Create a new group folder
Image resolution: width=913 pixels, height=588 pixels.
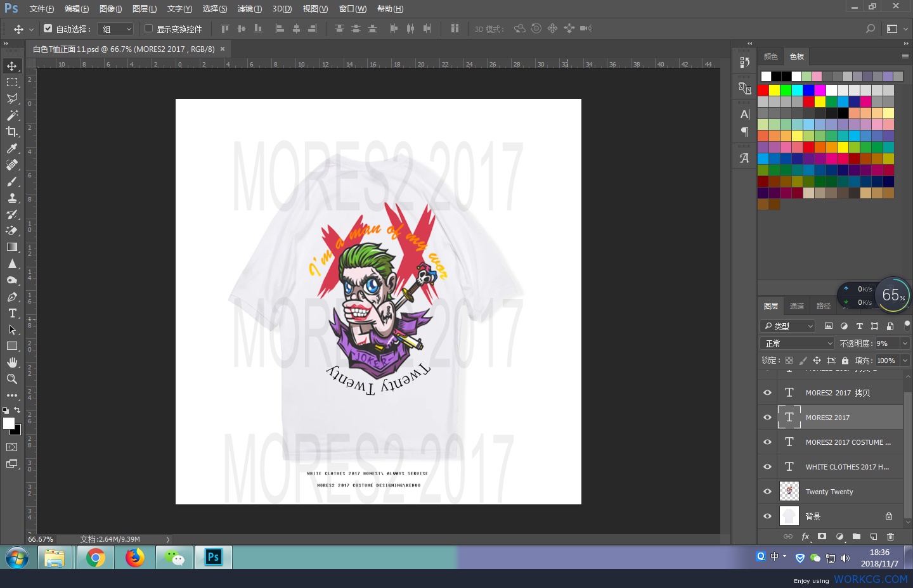(x=857, y=537)
